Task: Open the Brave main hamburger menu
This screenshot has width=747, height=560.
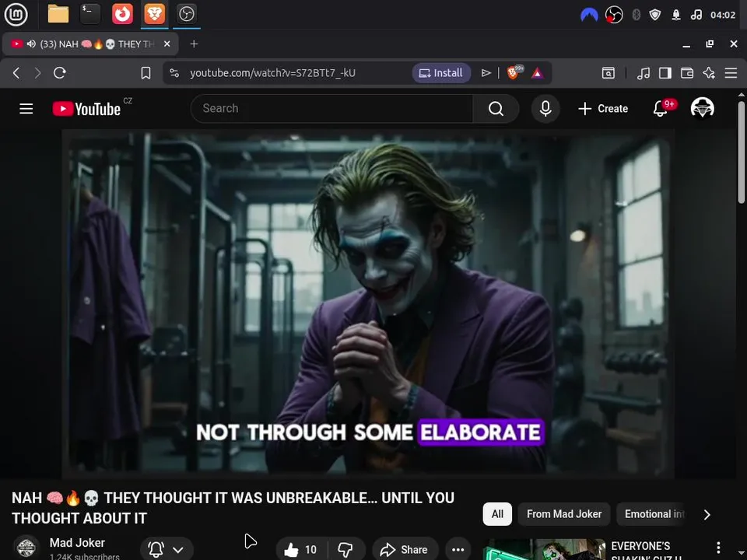Action: (x=731, y=73)
